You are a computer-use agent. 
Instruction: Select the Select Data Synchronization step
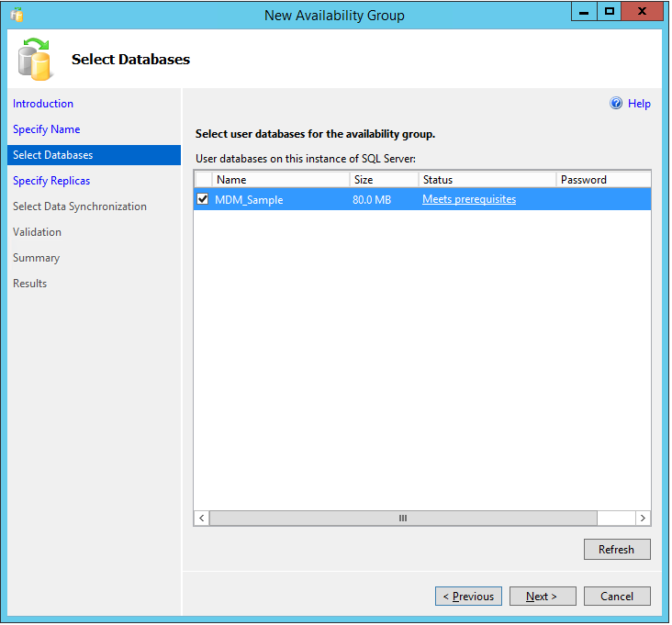(x=80, y=206)
